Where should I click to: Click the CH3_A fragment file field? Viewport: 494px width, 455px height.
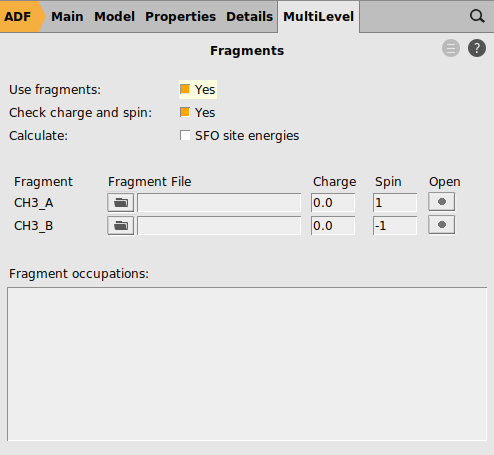tap(219, 202)
